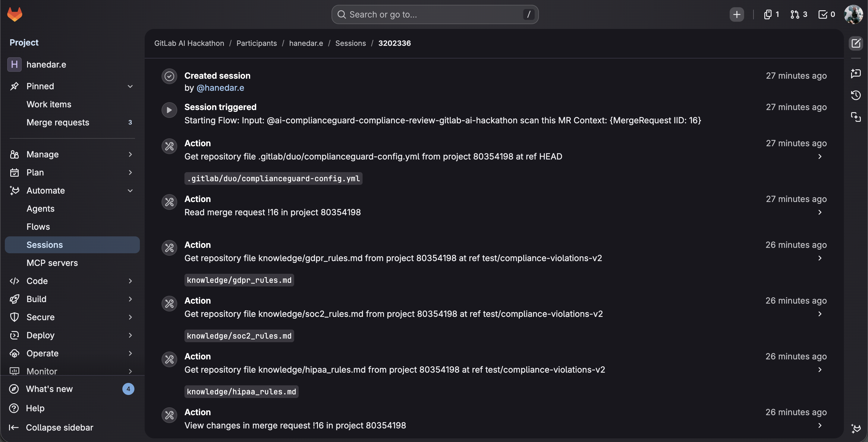Collapse the Automate section
Image resolution: width=868 pixels, height=442 pixels.
coord(130,191)
